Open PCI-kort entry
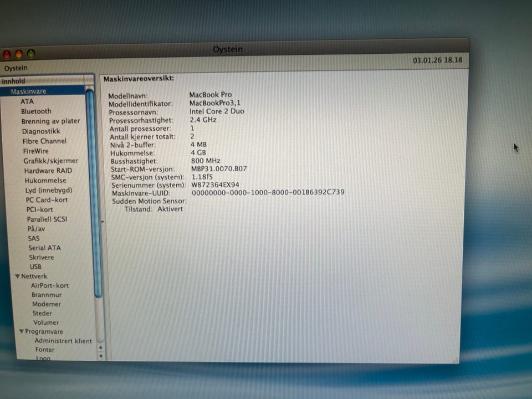This screenshot has height=399, width=532. tap(39, 209)
